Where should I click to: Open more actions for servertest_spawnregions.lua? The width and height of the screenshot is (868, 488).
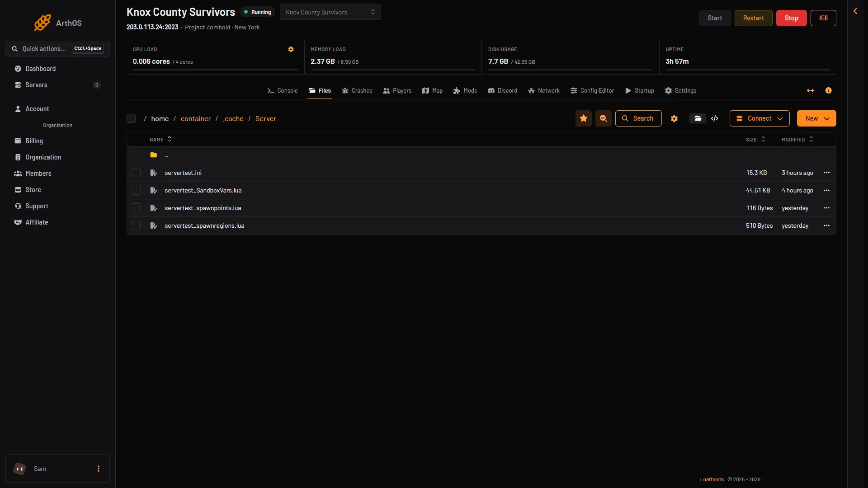[x=827, y=225]
